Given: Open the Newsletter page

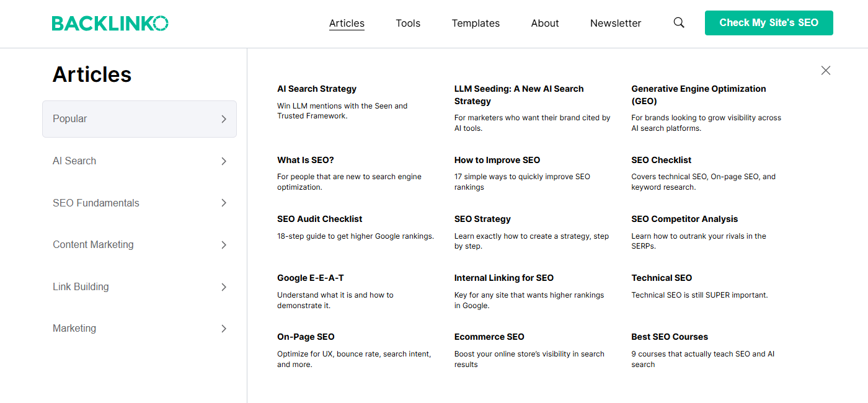Looking at the screenshot, I should (x=616, y=23).
